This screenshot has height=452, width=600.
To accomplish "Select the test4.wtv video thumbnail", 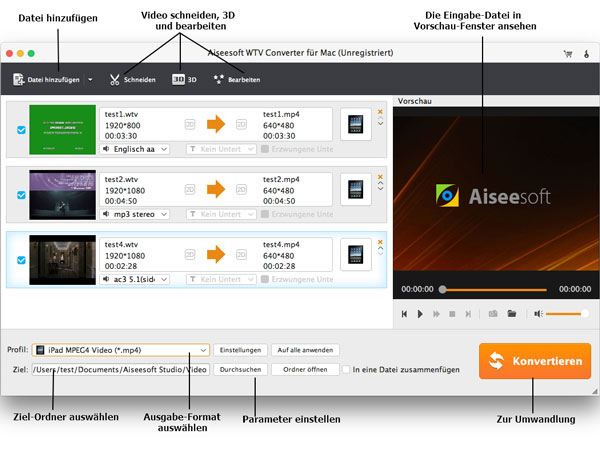I will click(62, 260).
